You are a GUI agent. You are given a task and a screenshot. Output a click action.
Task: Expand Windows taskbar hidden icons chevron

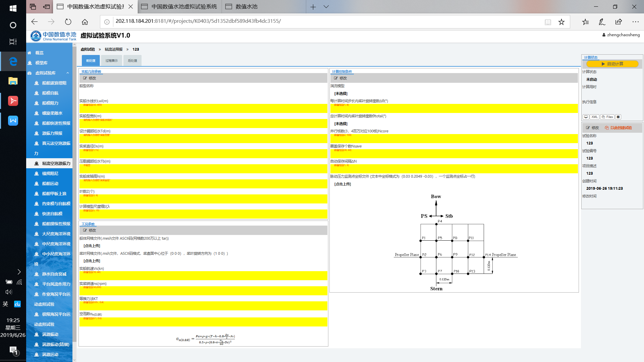click(x=19, y=271)
